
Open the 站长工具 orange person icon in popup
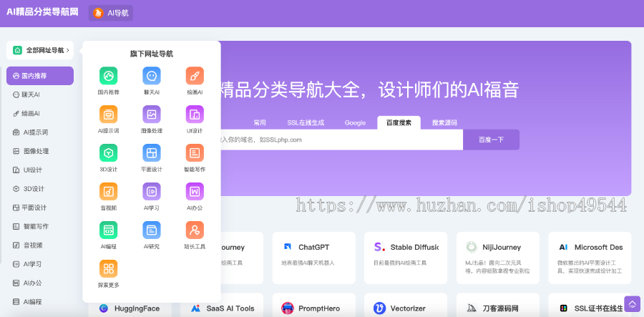(195, 230)
